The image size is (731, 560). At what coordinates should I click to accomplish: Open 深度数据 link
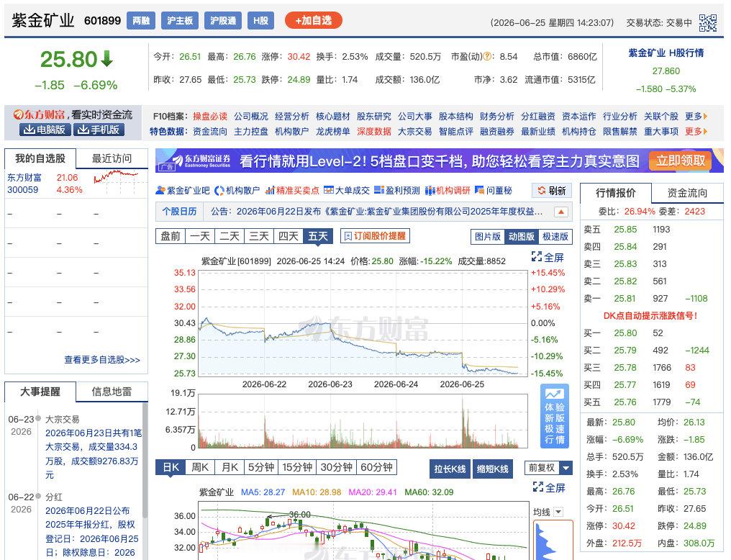click(374, 132)
